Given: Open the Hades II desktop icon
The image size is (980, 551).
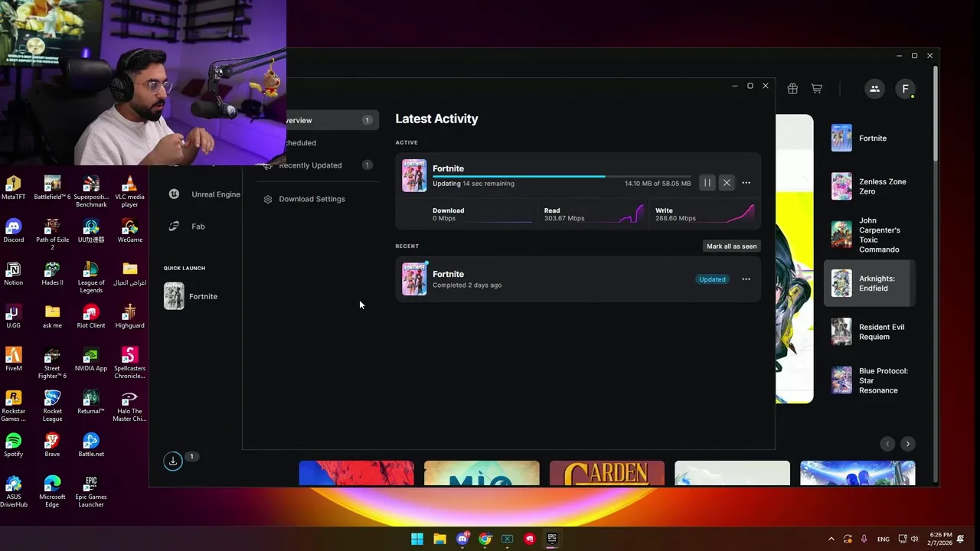Looking at the screenshot, I should pos(52,273).
